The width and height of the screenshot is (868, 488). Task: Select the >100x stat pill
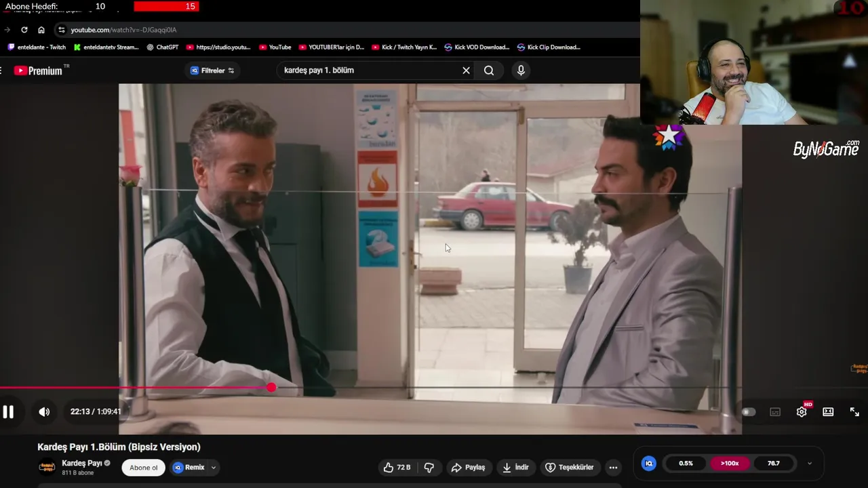click(730, 463)
